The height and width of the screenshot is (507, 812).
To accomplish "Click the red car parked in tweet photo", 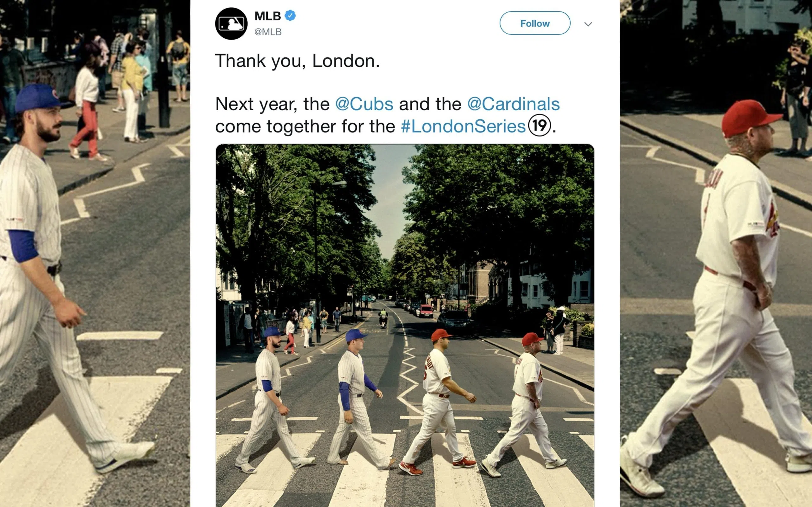I will pyautogui.click(x=426, y=311).
